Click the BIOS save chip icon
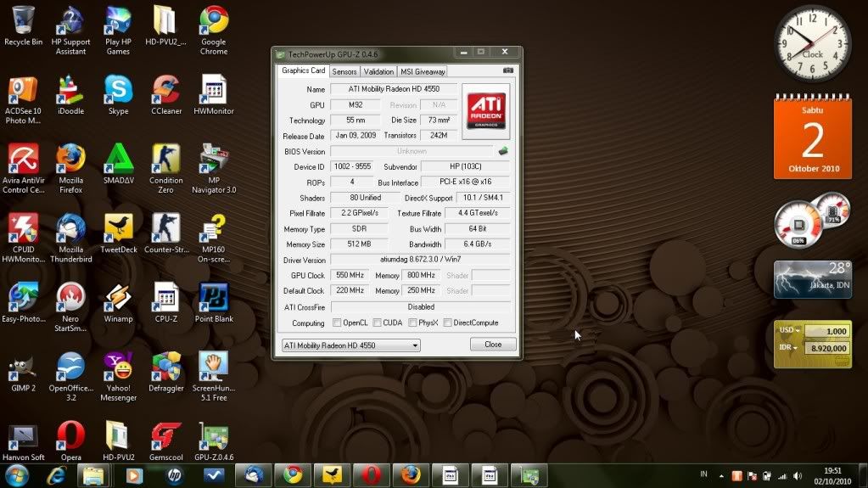868x488 pixels. (x=502, y=151)
